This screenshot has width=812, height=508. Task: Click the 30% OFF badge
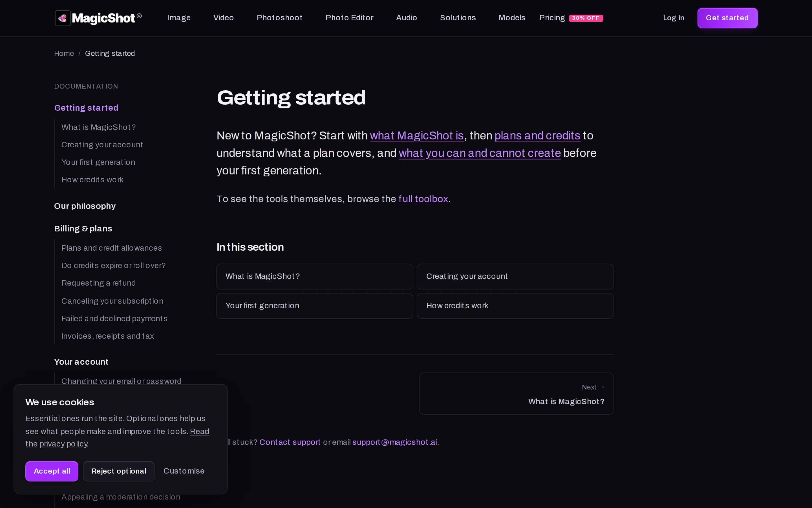pos(586,18)
